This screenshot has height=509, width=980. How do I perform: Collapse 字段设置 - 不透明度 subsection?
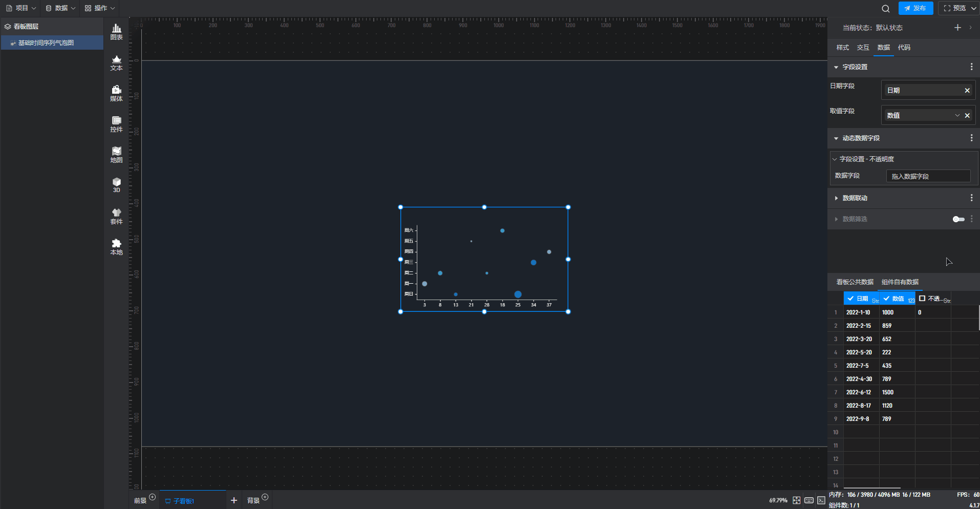[835, 159]
